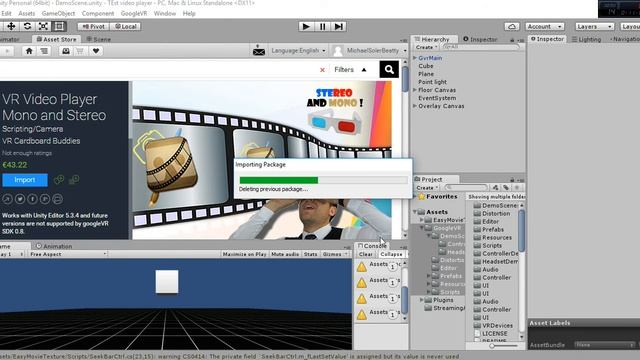This screenshot has height=360, width=640.
Task: Switch to the Scene tab
Action: point(98,39)
